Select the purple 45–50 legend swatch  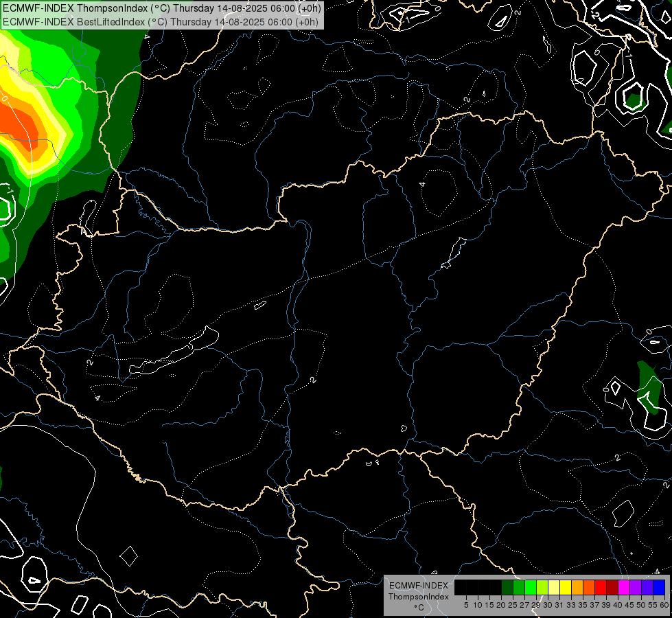[x=636, y=587]
